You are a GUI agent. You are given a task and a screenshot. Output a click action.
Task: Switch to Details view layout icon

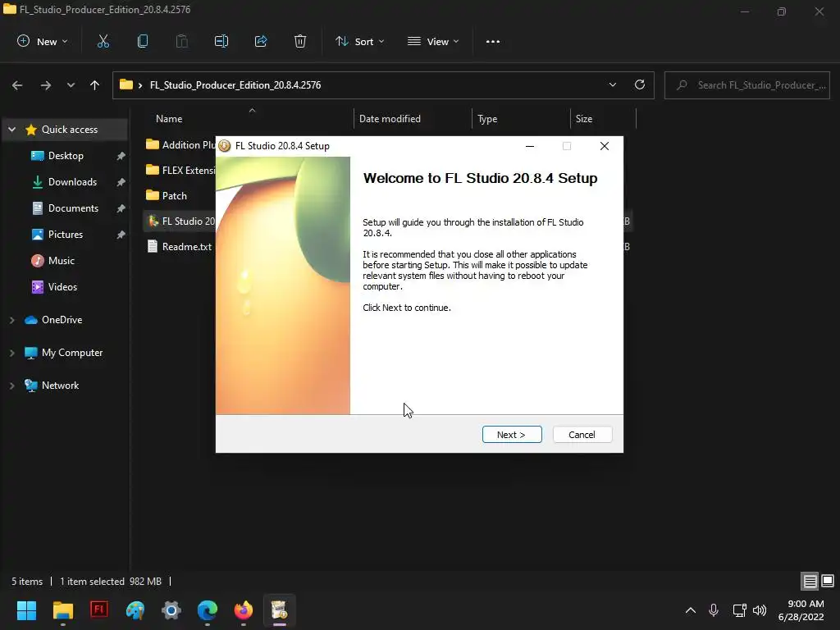pyautogui.click(x=810, y=582)
